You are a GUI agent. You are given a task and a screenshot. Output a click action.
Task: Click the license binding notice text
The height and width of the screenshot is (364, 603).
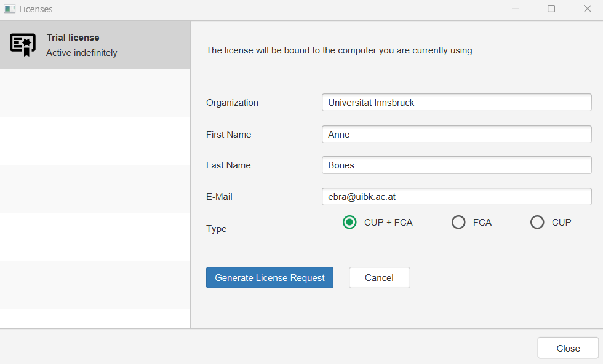340,50
